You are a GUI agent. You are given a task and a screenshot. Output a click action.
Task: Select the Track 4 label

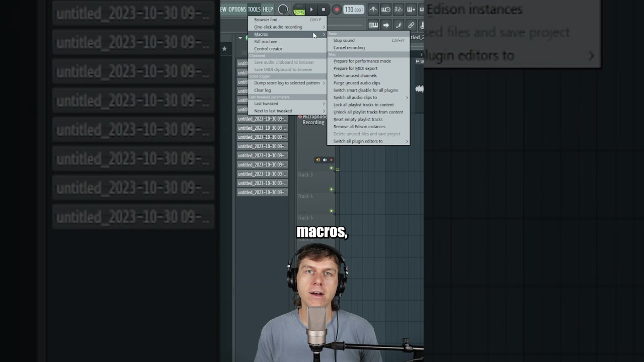pos(305,197)
